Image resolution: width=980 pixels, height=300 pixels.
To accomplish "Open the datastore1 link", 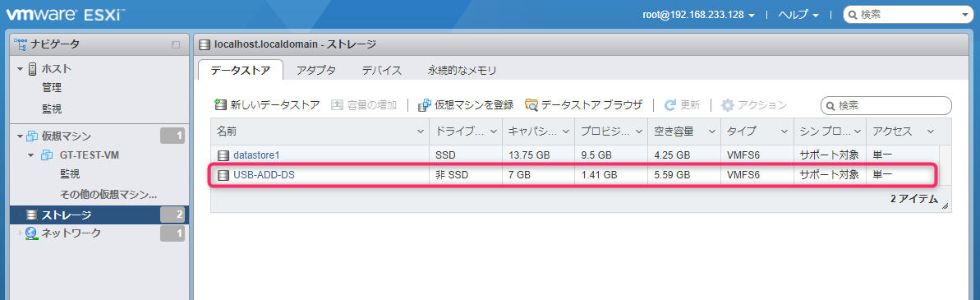I will 256,155.
